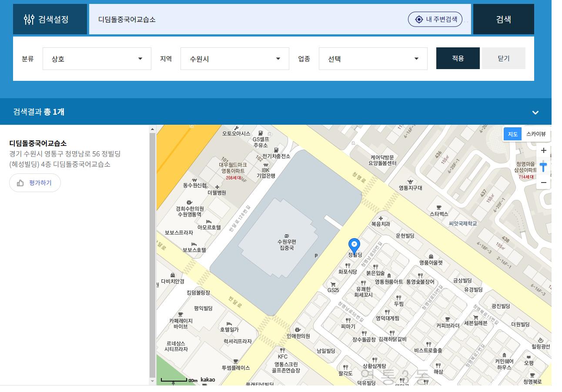Click the 내 주변검색 target icon
Viewport: 562px width, 392px height.
(419, 19)
